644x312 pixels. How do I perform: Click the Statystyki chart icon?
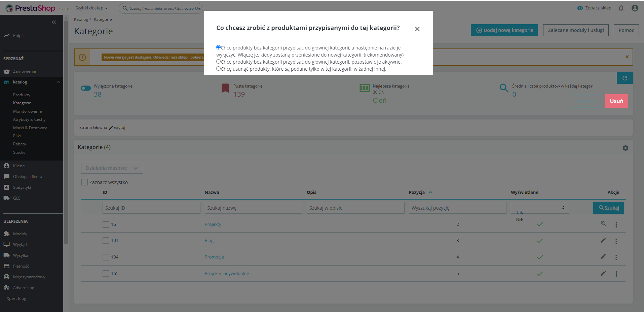pos(6,187)
